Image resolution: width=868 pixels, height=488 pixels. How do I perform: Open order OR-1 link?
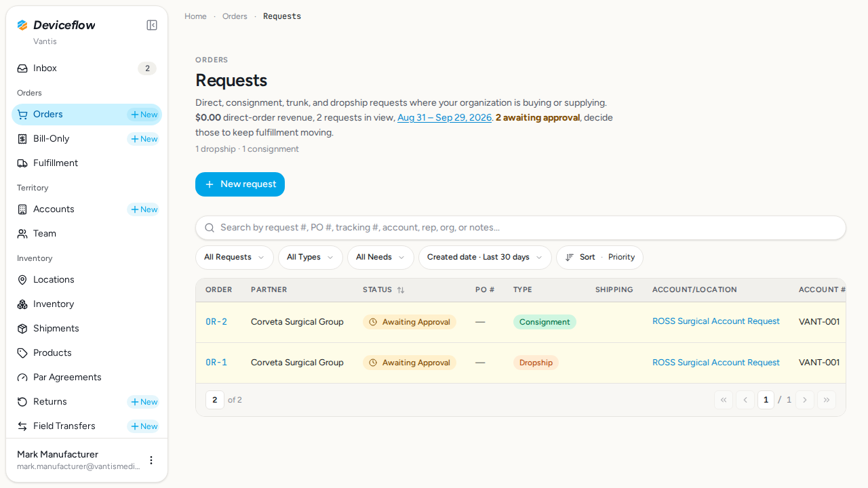[x=216, y=363]
